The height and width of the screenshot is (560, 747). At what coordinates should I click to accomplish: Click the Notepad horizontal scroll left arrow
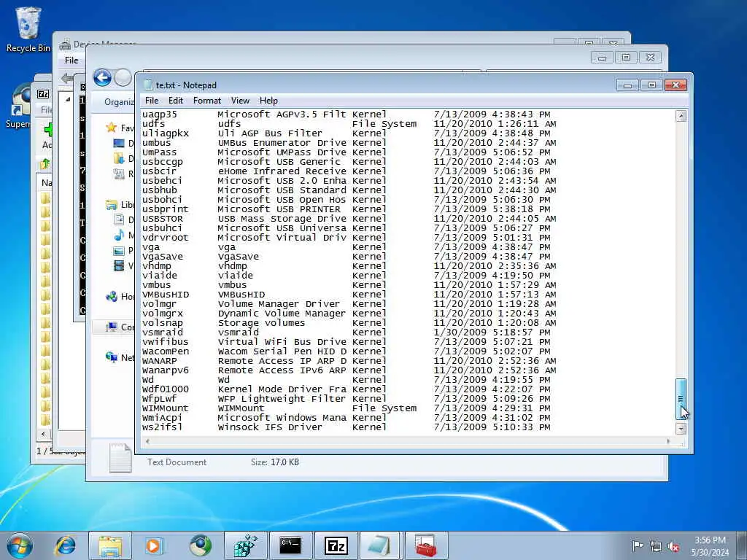[x=147, y=441]
